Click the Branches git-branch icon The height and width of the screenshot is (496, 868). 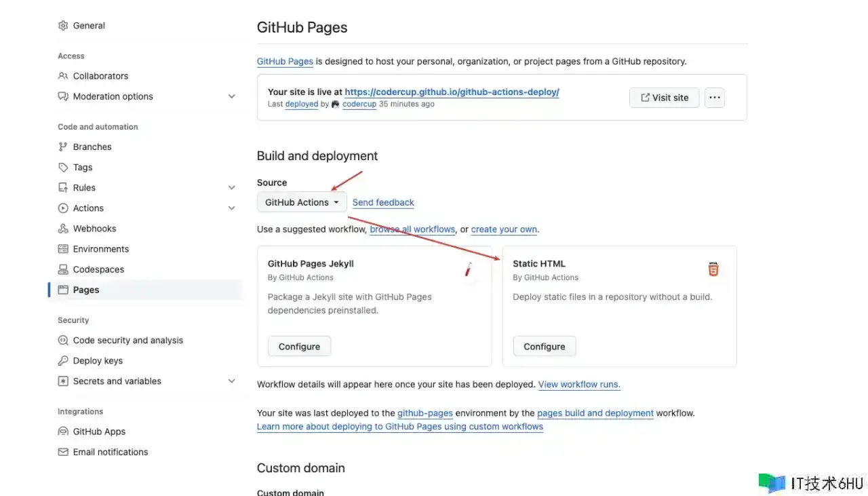(x=63, y=147)
